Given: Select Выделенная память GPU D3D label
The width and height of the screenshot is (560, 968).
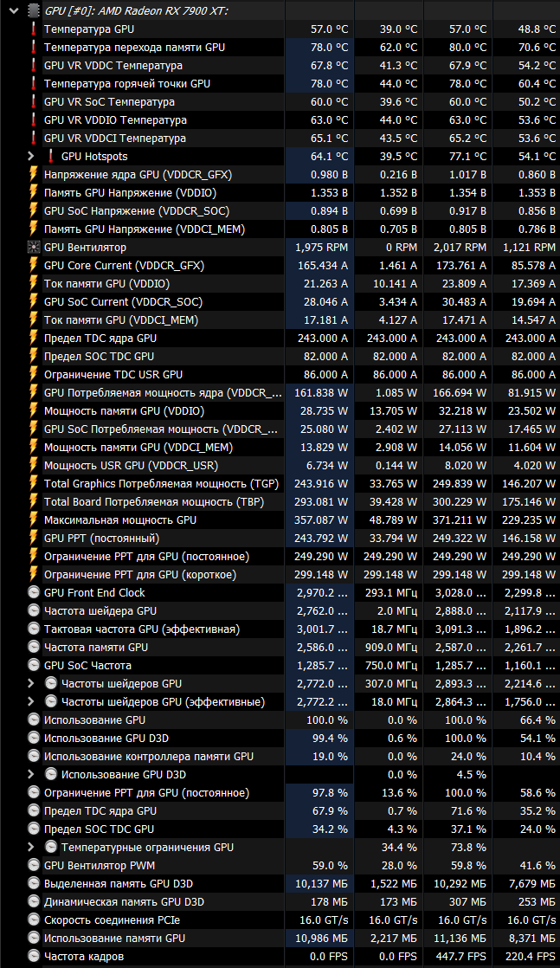Looking at the screenshot, I should (x=119, y=883).
